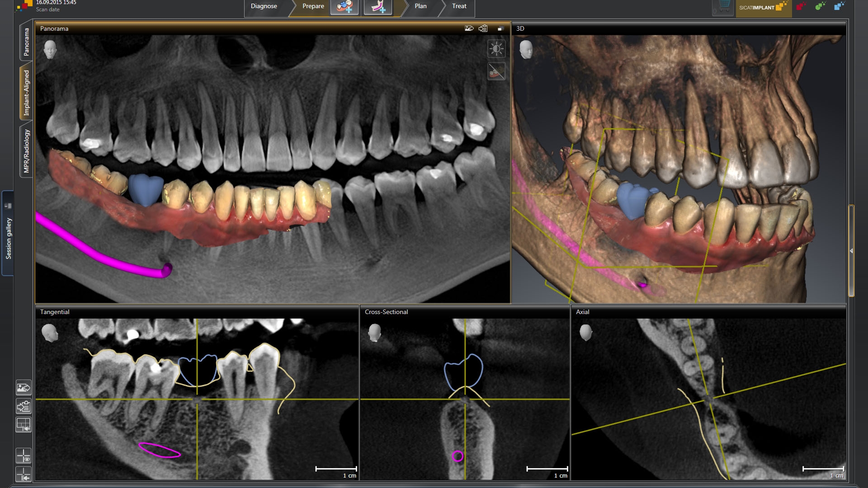Reset workspace layout using sidebar icon

pyautogui.click(x=24, y=425)
